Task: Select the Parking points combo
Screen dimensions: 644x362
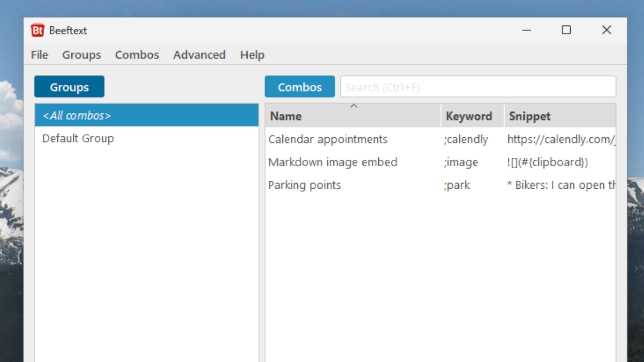Action: [x=304, y=185]
